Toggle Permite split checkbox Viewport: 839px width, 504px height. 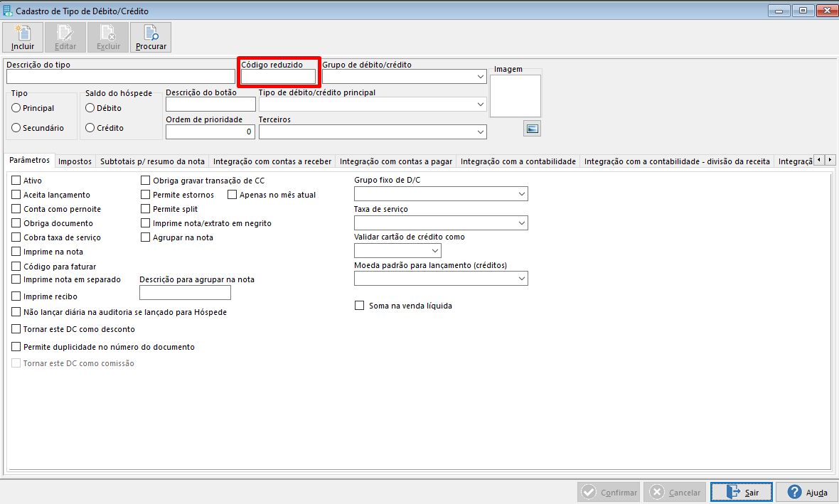145,209
